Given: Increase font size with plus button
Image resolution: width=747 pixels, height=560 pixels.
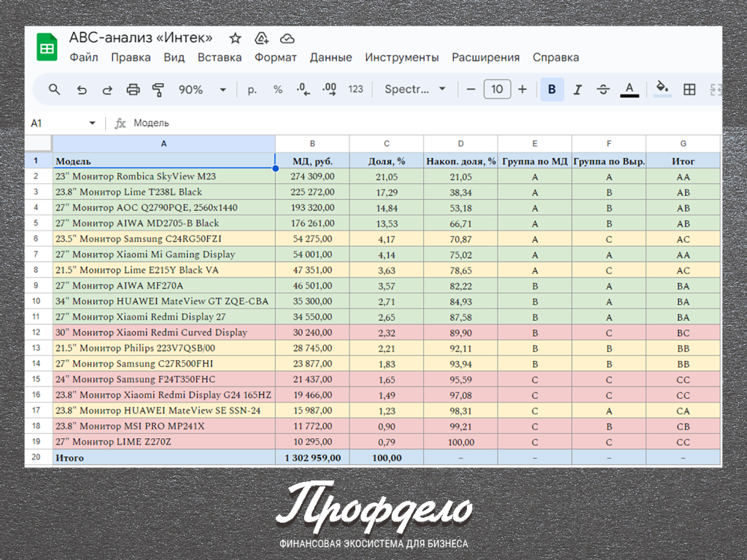Looking at the screenshot, I should (522, 90).
